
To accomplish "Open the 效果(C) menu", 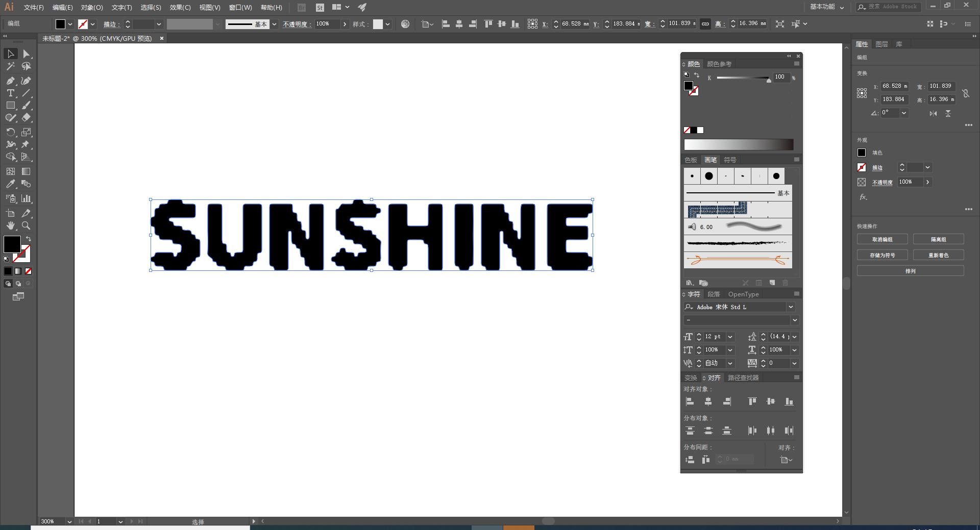I will [x=180, y=8].
